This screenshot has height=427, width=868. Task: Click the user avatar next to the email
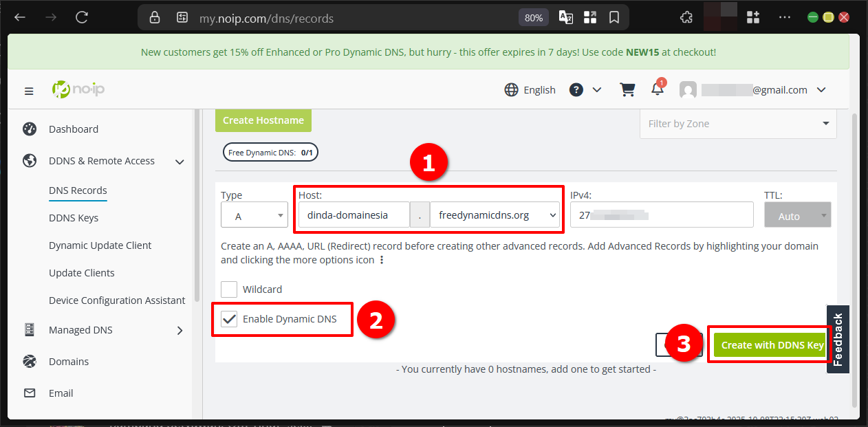click(x=688, y=89)
